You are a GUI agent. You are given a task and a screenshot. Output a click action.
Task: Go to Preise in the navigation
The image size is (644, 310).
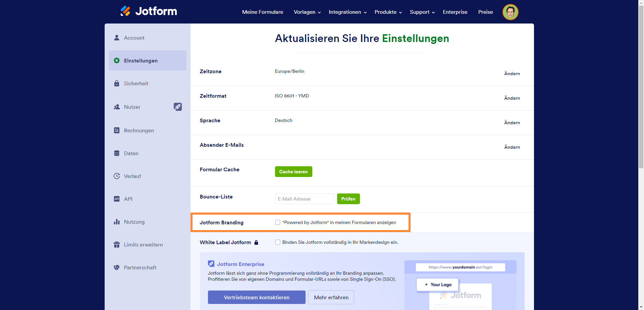pyautogui.click(x=486, y=12)
